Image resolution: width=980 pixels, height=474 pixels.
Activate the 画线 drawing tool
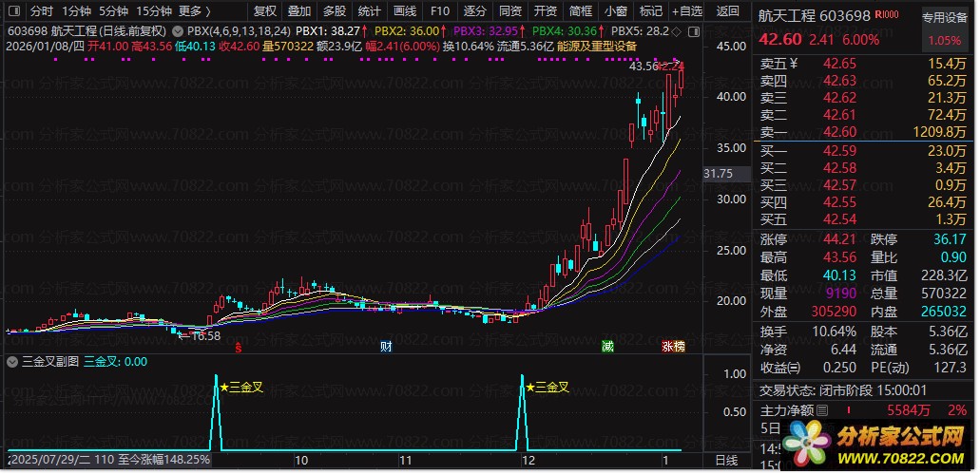pos(405,10)
